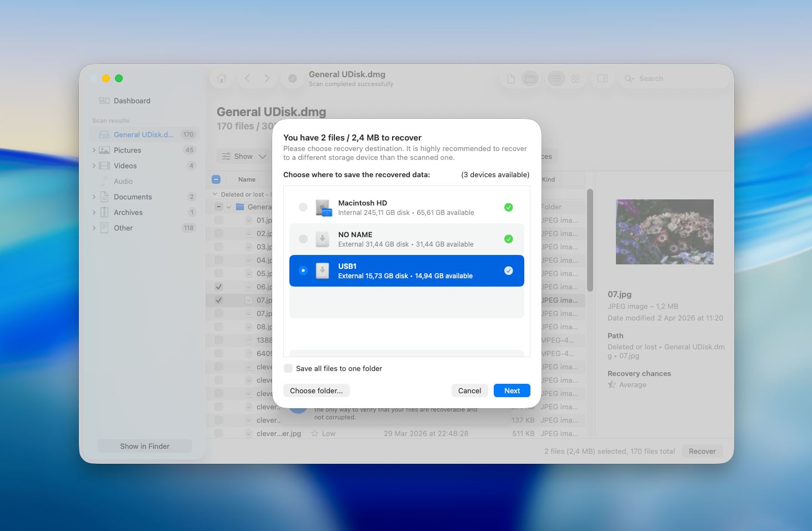The height and width of the screenshot is (531, 812).
Task: Expand Videos category chevron
Action: point(94,166)
